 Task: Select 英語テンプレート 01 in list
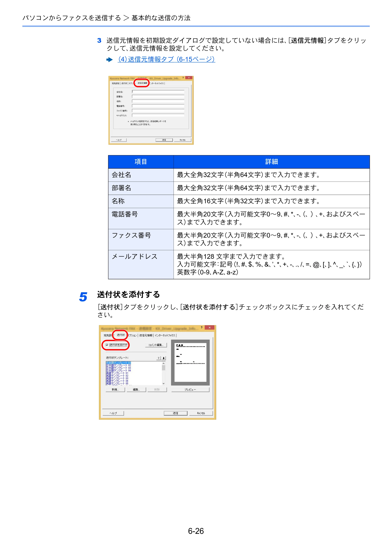pos(117,373)
